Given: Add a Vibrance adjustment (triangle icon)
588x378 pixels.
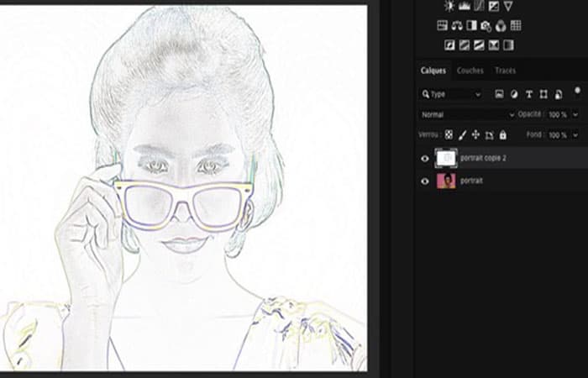Looking at the screenshot, I should coord(508,6).
